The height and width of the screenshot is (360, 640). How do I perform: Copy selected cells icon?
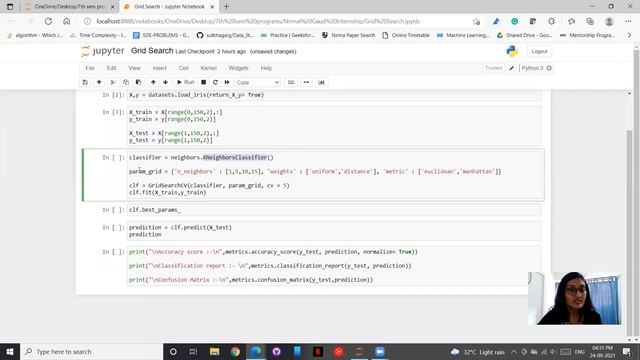(126, 82)
